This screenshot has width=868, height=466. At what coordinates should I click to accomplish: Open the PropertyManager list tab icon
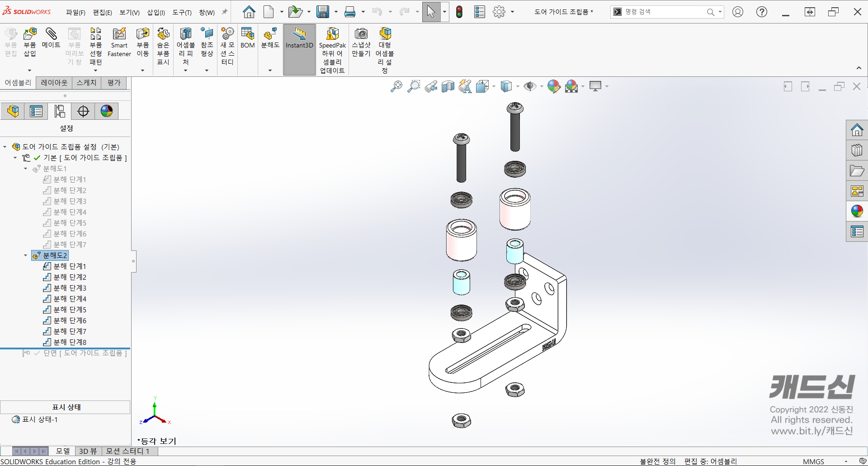[x=36, y=111]
